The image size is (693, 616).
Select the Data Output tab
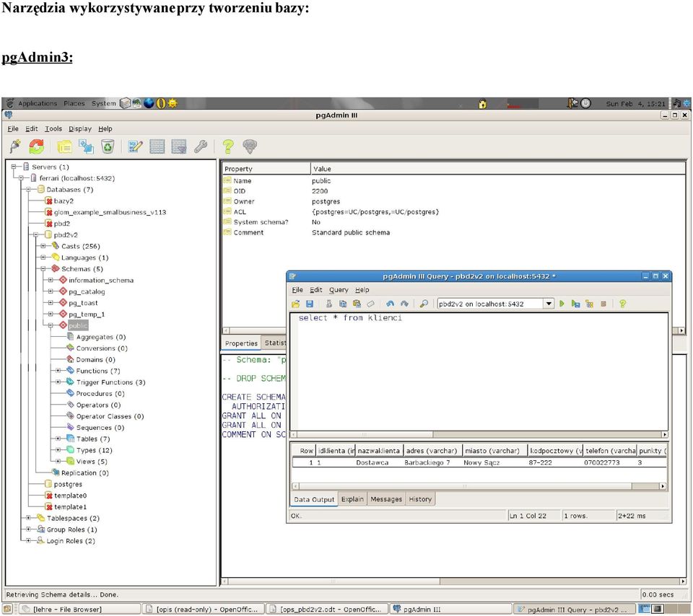[x=314, y=499]
